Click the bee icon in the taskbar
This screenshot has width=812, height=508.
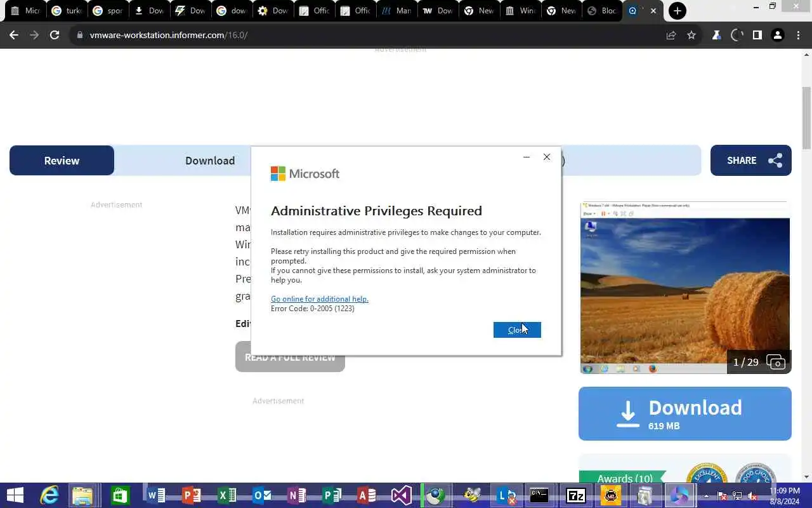pyautogui.click(x=471, y=495)
